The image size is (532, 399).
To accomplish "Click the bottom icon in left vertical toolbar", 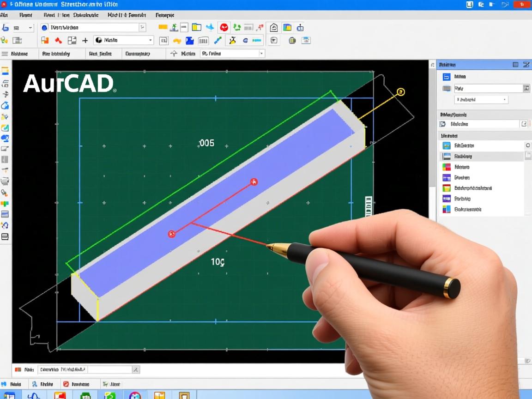I will (x=5, y=237).
